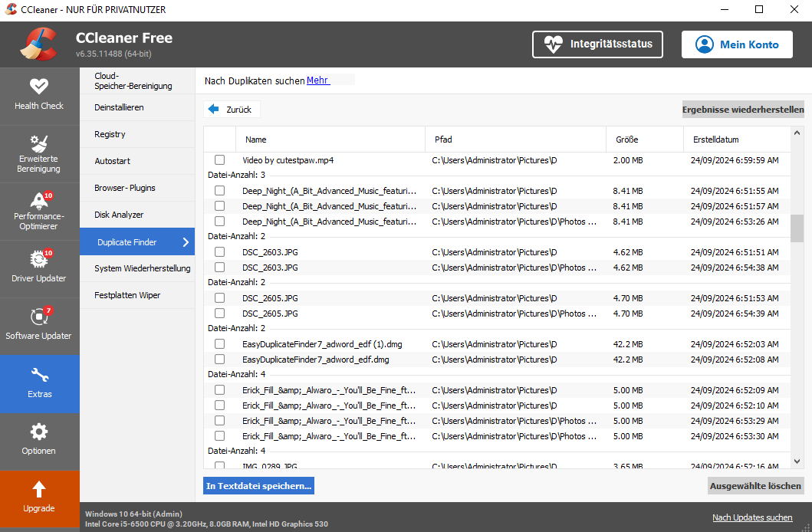Sort the list by the Größe column header

[x=626, y=140]
